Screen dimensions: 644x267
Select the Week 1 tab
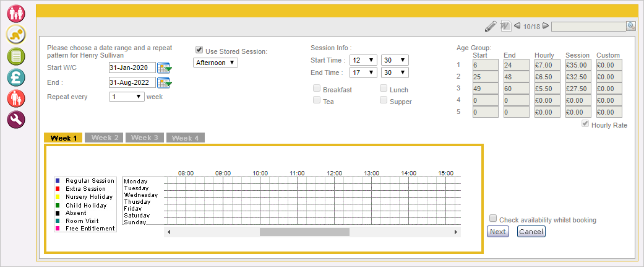click(63, 138)
